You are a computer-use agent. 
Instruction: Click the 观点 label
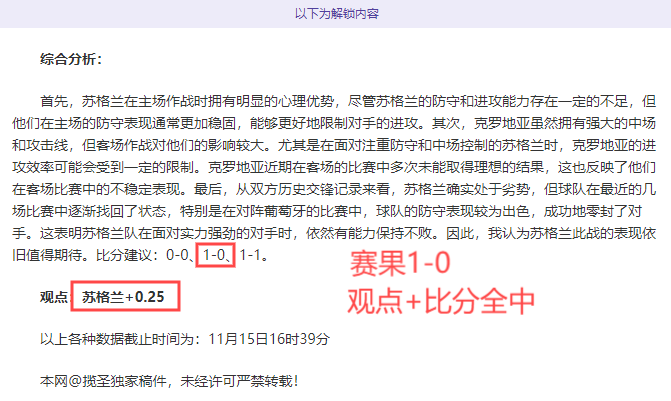54,297
